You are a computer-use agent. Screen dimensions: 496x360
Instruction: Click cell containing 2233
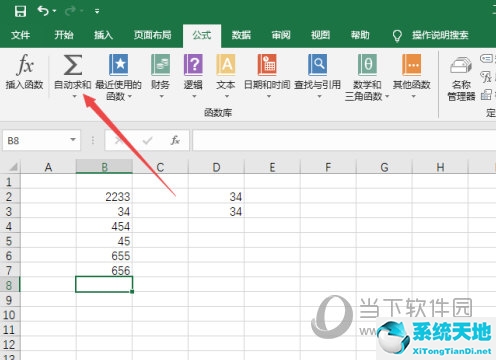(104, 196)
